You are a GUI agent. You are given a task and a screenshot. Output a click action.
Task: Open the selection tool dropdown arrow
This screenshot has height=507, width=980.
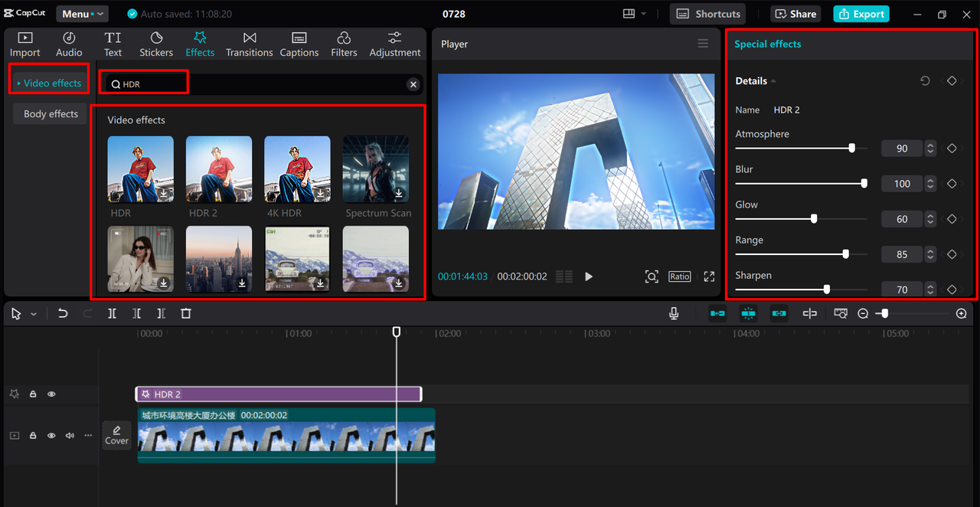pos(34,314)
